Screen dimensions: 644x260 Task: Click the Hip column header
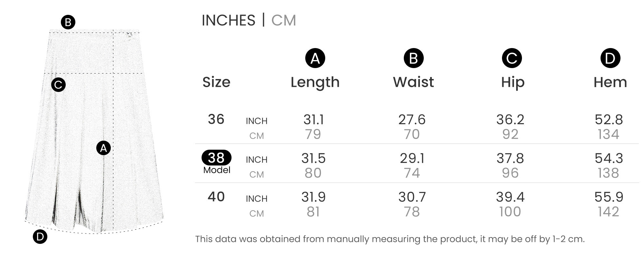(x=513, y=82)
